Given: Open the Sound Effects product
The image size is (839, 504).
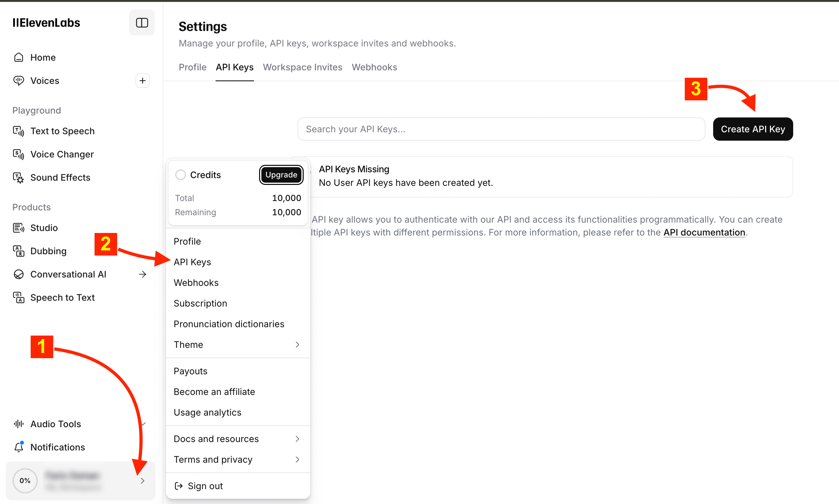Looking at the screenshot, I should pyautogui.click(x=60, y=177).
